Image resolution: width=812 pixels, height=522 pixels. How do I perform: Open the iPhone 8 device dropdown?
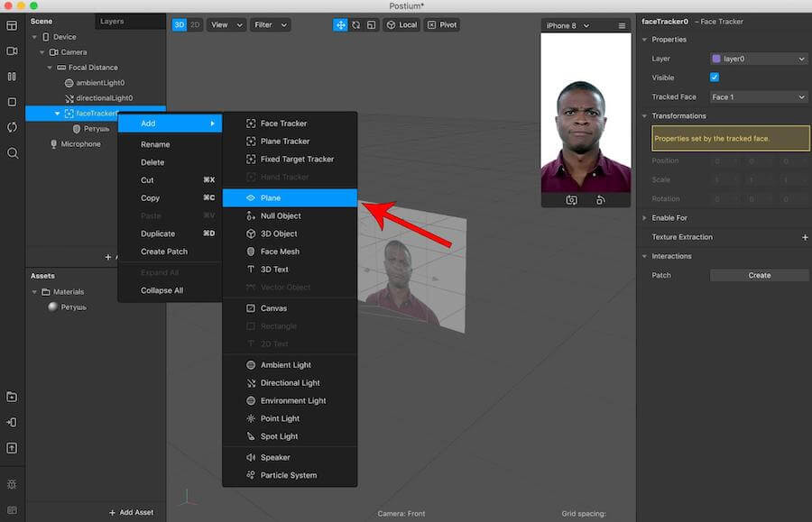point(567,26)
